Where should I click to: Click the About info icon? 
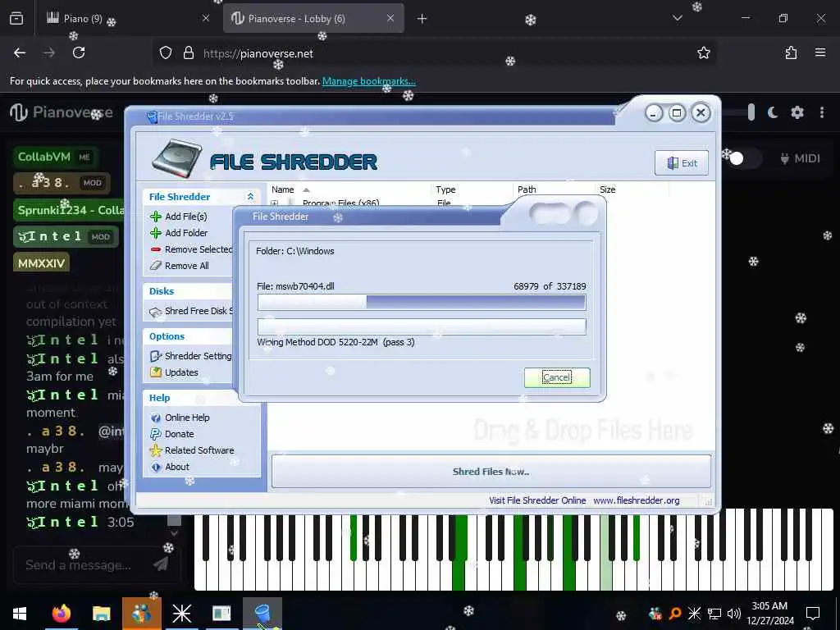(156, 467)
